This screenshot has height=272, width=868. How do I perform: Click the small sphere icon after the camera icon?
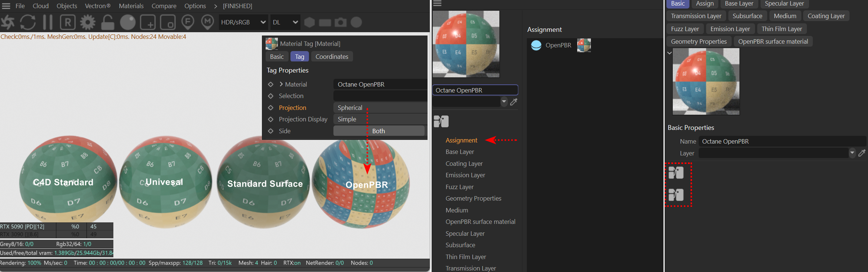(x=356, y=22)
